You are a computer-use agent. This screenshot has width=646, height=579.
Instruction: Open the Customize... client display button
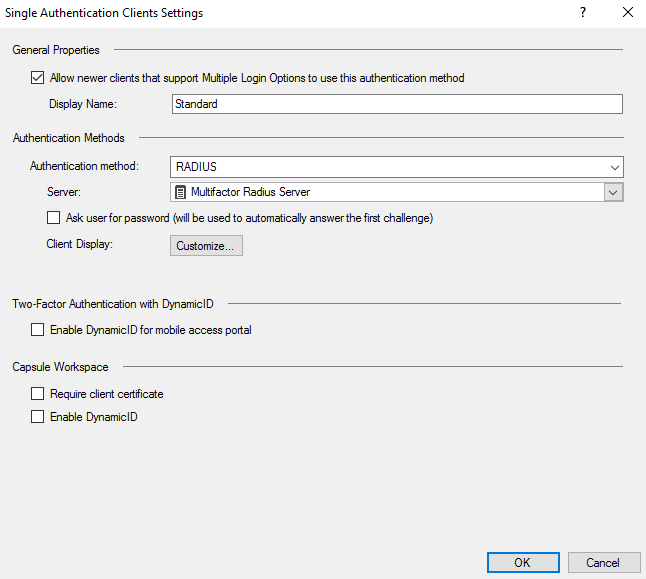(205, 245)
